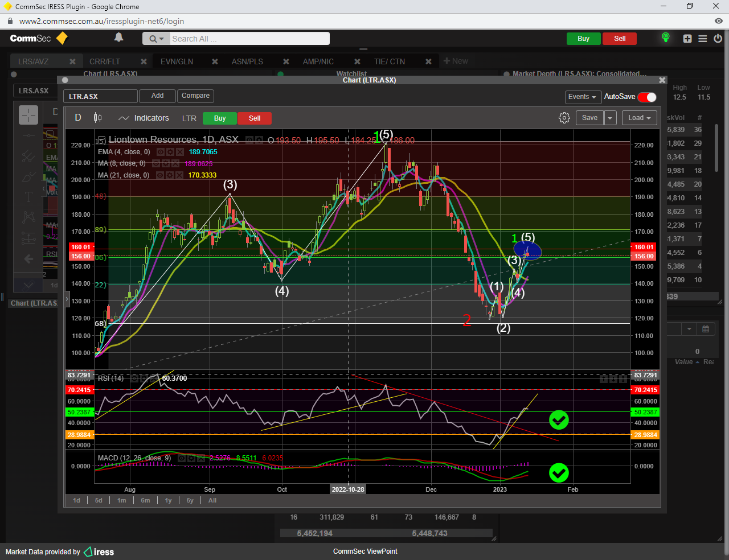This screenshot has height=560, width=729.
Task: Add a New workspace tab
Action: tap(456, 61)
